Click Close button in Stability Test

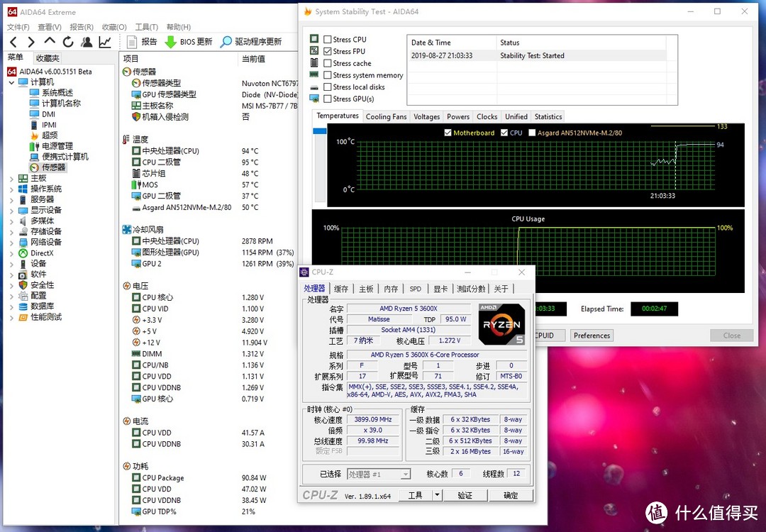[x=731, y=336]
